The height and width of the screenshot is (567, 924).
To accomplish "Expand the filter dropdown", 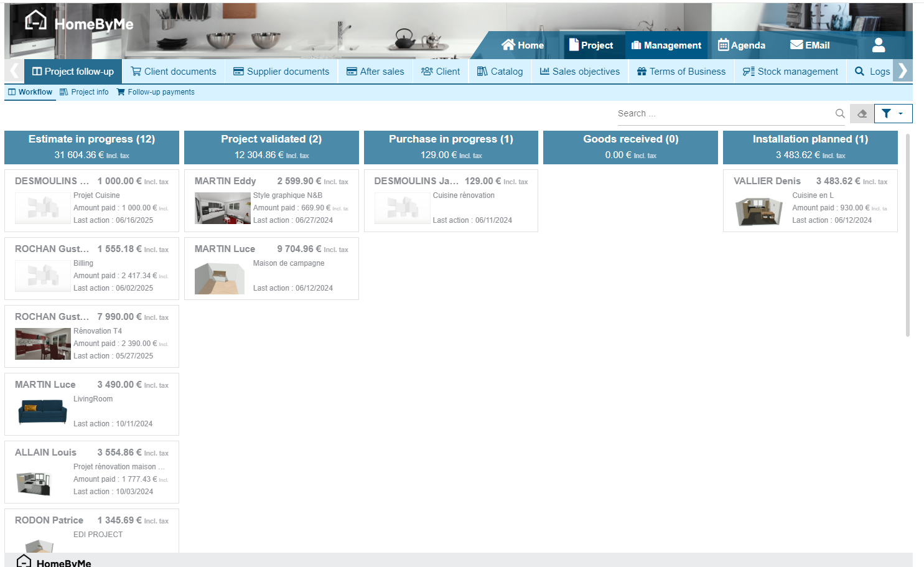I will coord(893,113).
